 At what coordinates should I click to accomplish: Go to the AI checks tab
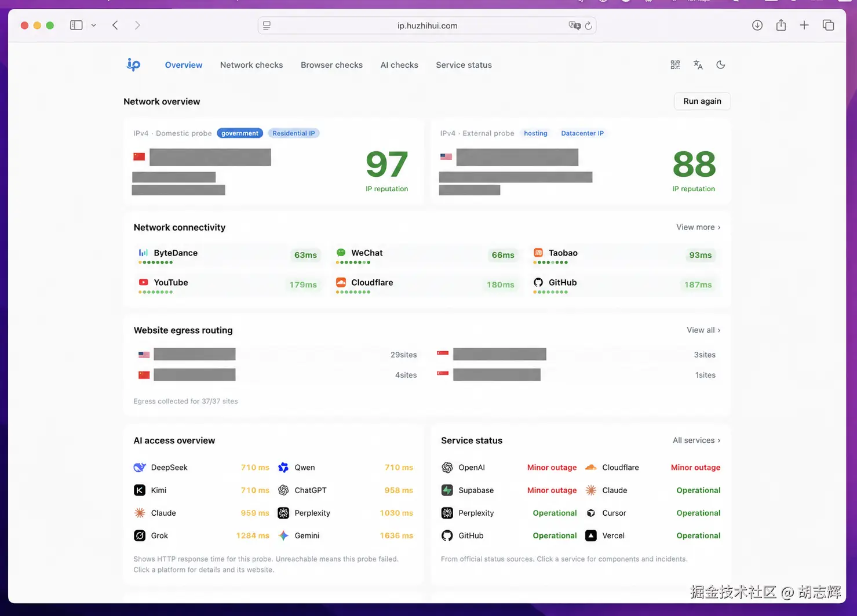pos(399,65)
